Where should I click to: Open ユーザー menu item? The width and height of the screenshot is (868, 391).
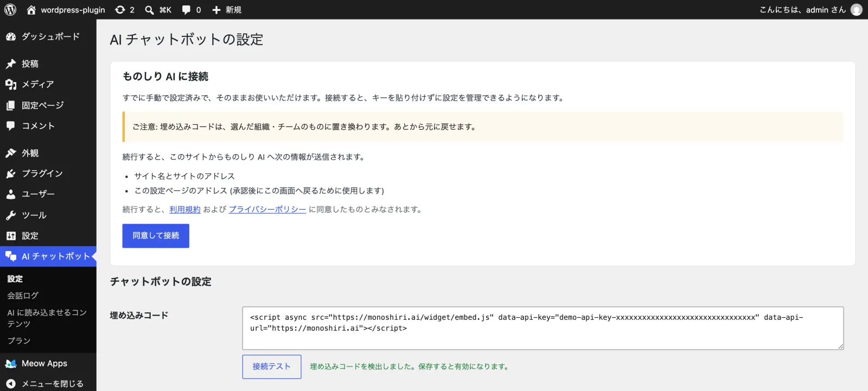point(48,194)
